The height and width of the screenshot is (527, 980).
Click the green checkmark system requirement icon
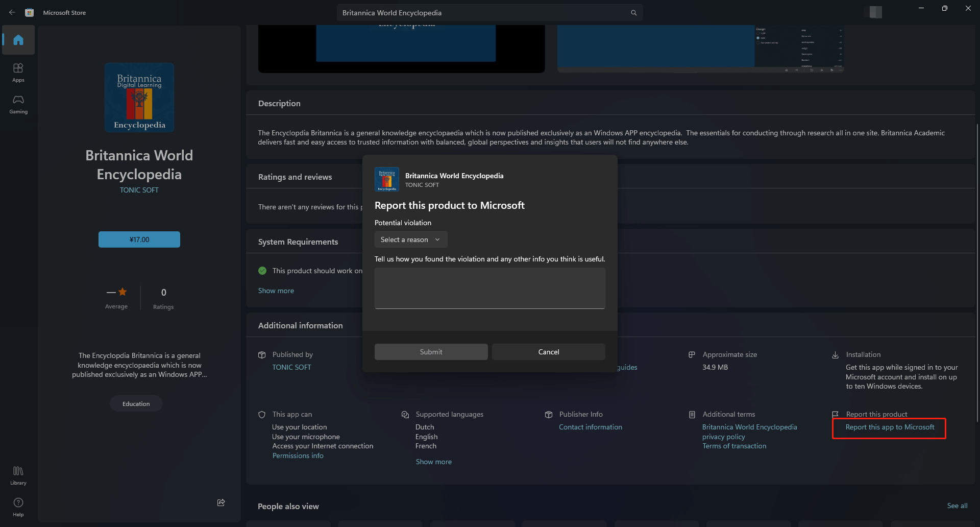(262, 271)
